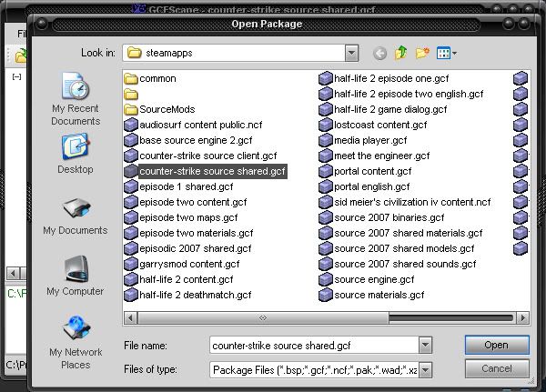Open the File name dropdown arrow
Screen dimensions: 546x392
pyautogui.click(x=425, y=346)
